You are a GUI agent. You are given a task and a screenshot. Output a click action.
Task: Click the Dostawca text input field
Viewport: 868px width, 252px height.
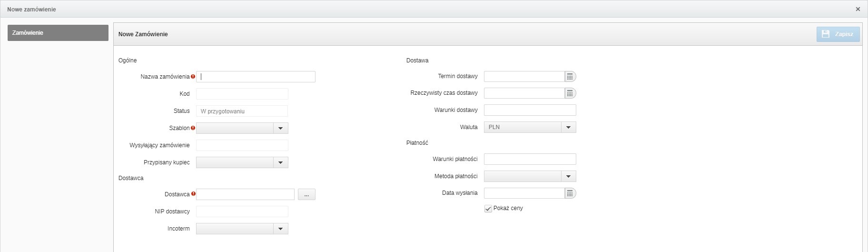pos(245,194)
